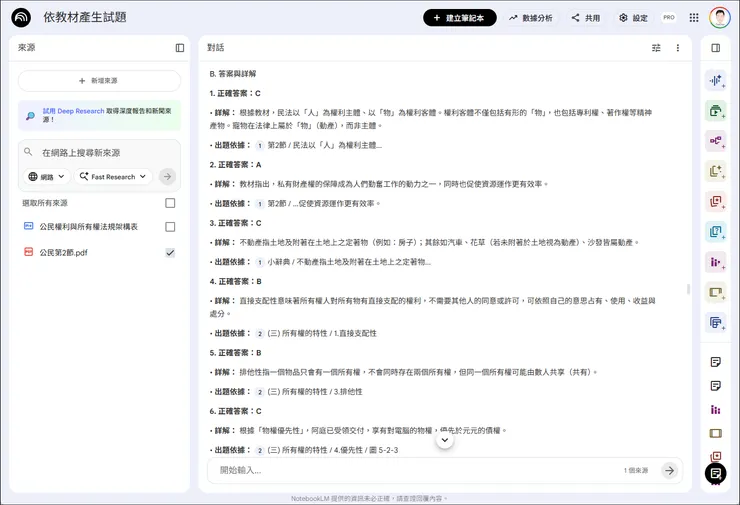Click the 試用 Deep Research banner
This screenshot has height=505, width=740.
99,115
